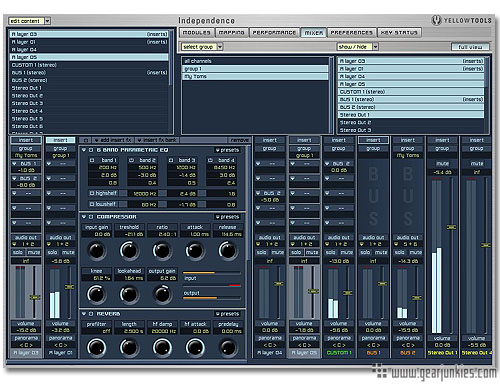Viewport: 500px width, 385px height.
Task: Collapse the Compressor section
Action: 84,217
